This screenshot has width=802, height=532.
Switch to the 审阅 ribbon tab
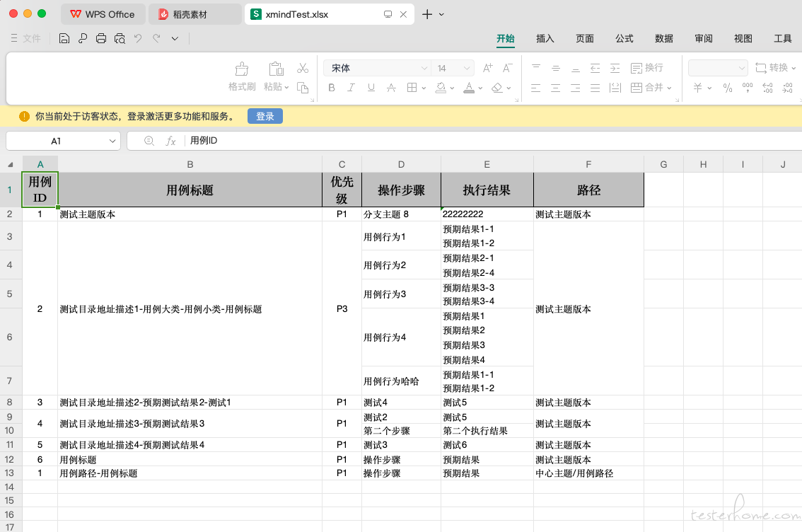[703, 38]
